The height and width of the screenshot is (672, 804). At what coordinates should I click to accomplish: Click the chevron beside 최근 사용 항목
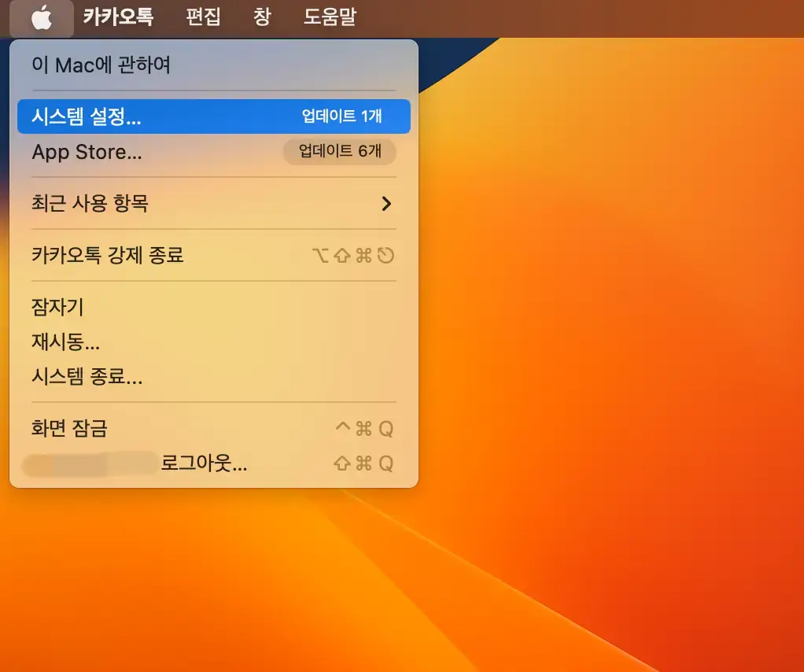(x=386, y=204)
